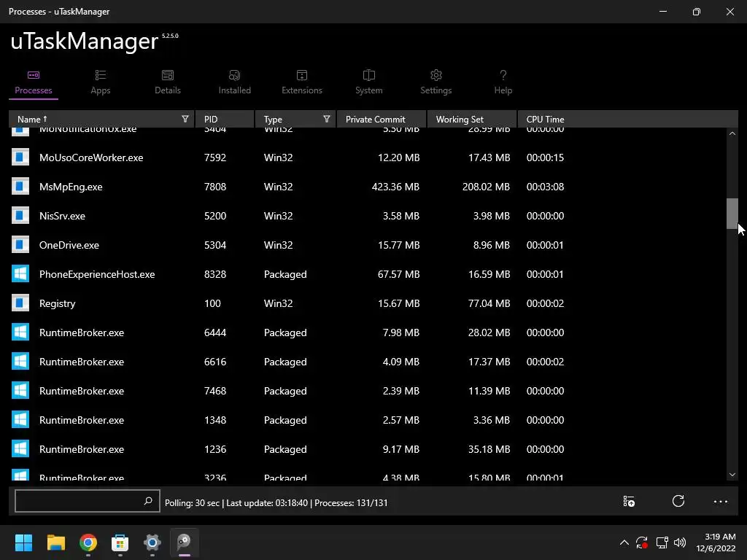Click the 77.04 MB working set value
This screenshot has width=747, height=560.
(489, 303)
